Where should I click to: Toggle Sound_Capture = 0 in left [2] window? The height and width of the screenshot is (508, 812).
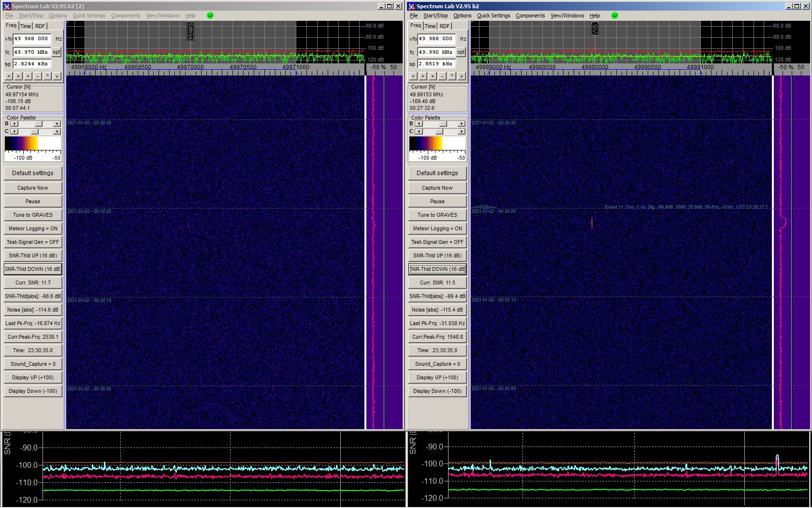coord(33,364)
